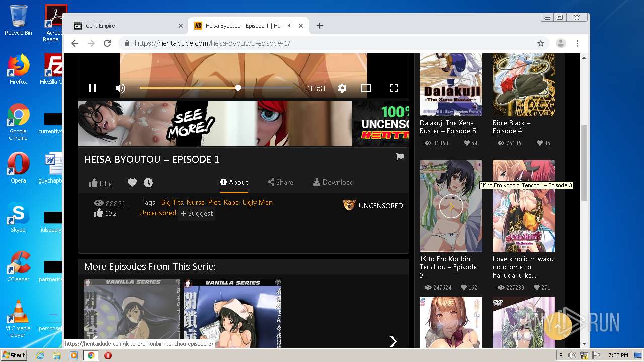View site info via the padlock icon
Screen dimensions: 644x362
[127, 43]
